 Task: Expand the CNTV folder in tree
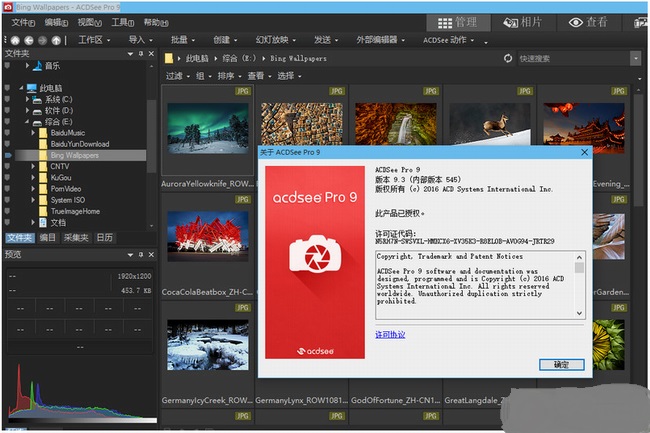click(32, 167)
